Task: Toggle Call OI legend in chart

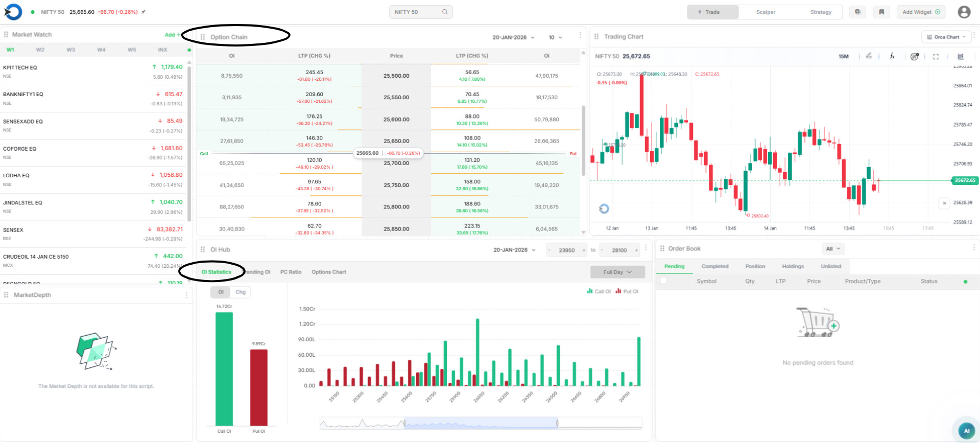Action: coord(599,291)
